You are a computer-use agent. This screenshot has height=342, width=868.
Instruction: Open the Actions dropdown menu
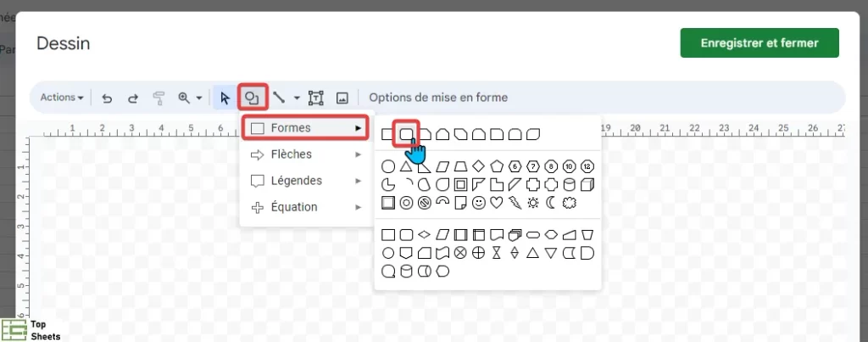[x=61, y=98]
